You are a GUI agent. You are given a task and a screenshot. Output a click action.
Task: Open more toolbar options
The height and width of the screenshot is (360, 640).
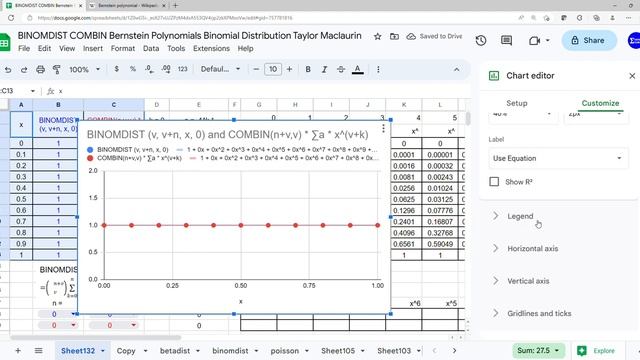378,69
